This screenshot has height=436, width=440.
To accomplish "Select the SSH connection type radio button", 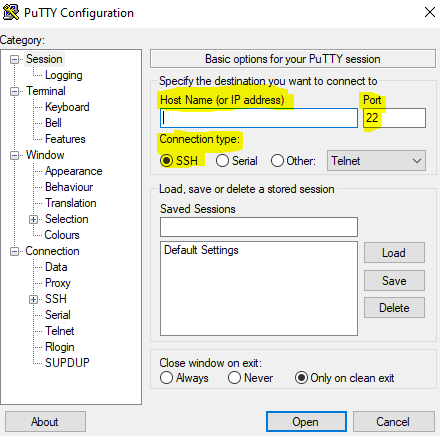I will point(166,161).
